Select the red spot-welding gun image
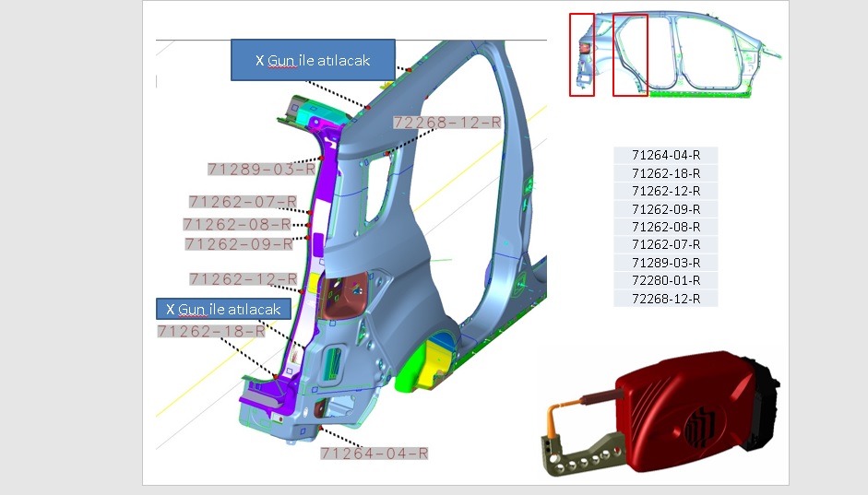The width and height of the screenshot is (868, 495). [x=660, y=414]
